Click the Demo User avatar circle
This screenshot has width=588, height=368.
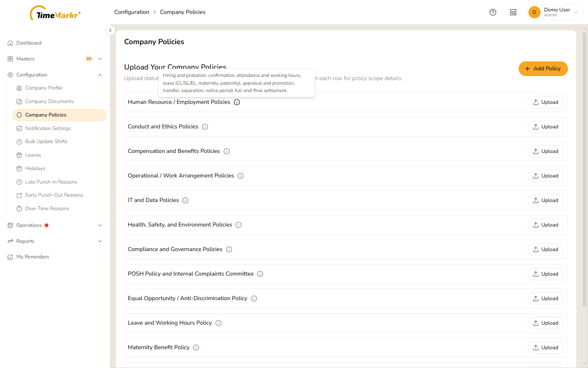click(x=534, y=12)
